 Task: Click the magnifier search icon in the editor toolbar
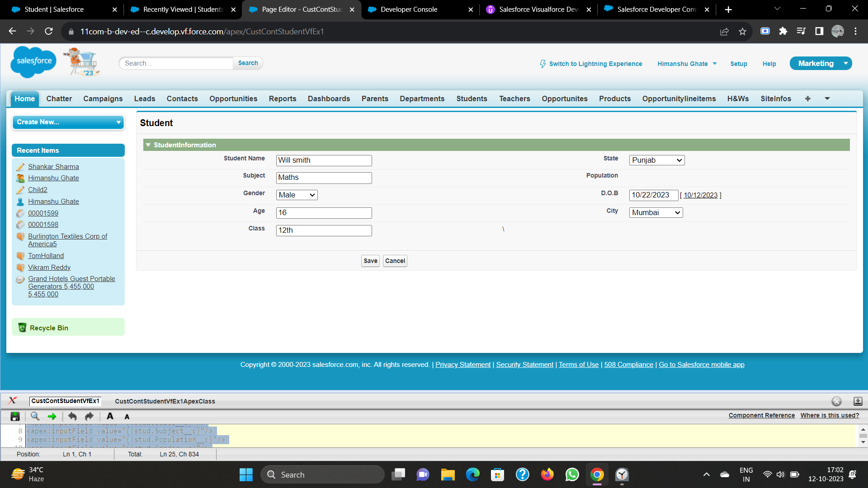[x=35, y=416]
